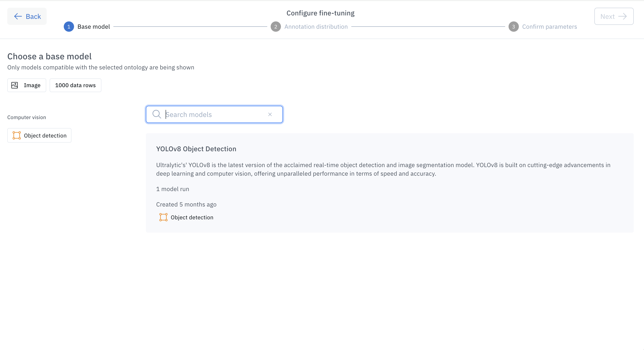Select the YOLOv8 Object Detection model card

tap(390, 183)
